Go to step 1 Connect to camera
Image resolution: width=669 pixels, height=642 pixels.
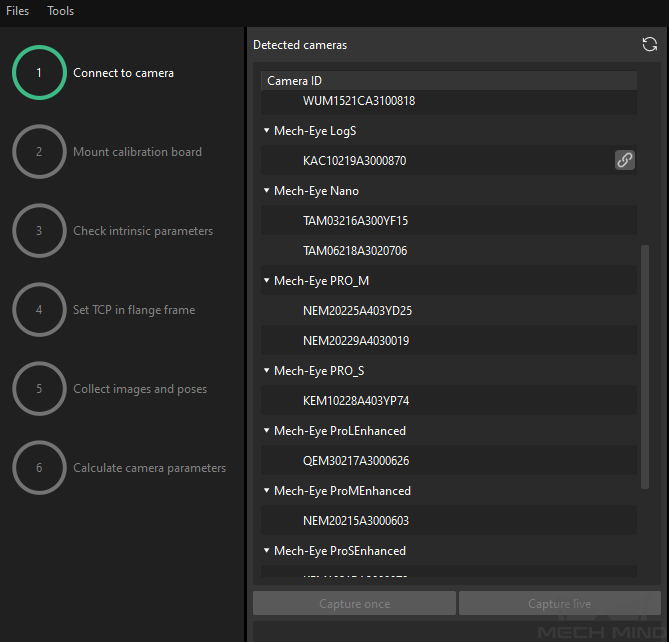coord(93,73)
